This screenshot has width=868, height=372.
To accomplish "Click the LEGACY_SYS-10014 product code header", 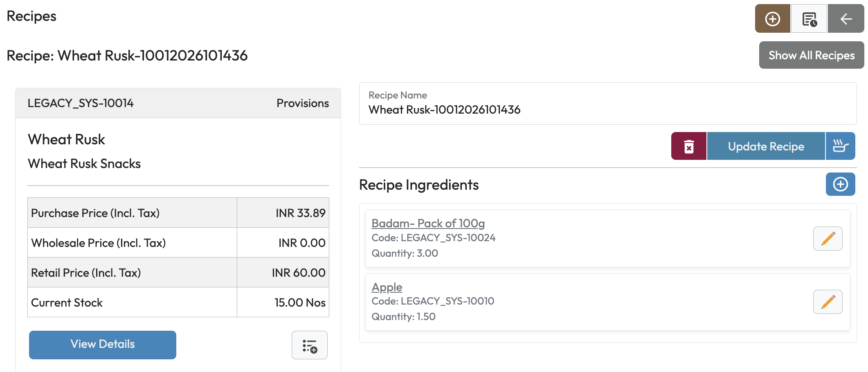I will click(x=81, y=103).
